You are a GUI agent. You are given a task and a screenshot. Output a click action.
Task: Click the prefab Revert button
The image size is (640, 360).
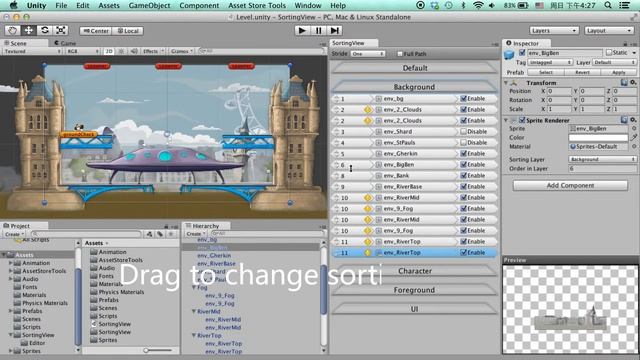pyautogui.click(x=582, y=72)
